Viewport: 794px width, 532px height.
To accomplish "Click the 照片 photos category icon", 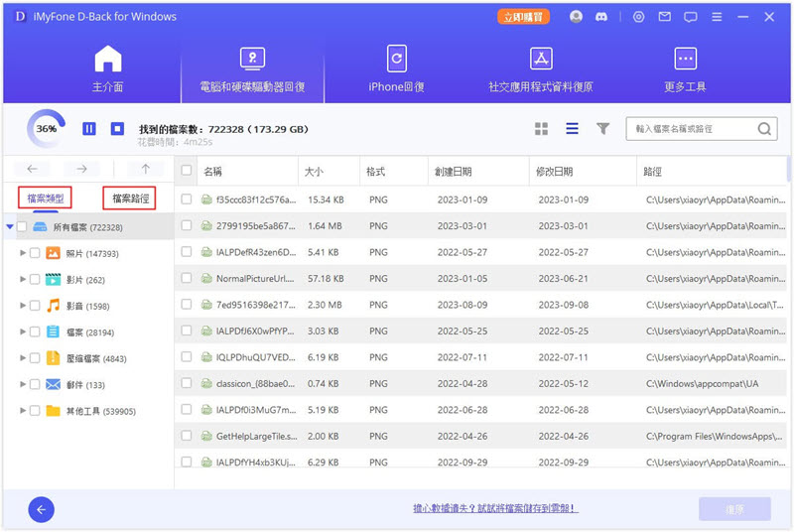I will click(x=53, y=252).
